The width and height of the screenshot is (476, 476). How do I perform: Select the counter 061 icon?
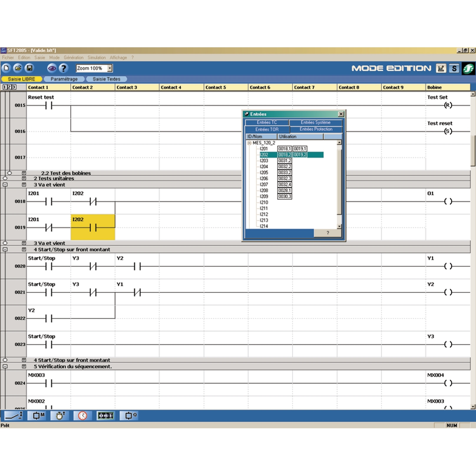(106, 415)
